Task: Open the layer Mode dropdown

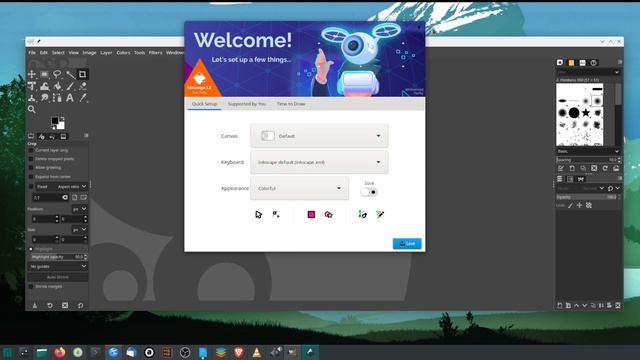Action: pyautogui.click(x=581, y=188)
